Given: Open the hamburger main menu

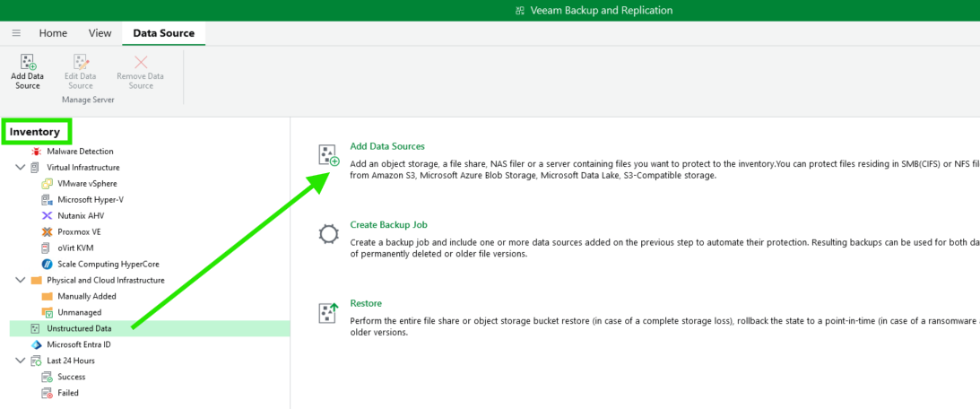Looking at the screenshot, I should pyautogui.click(x=16, y=33).
